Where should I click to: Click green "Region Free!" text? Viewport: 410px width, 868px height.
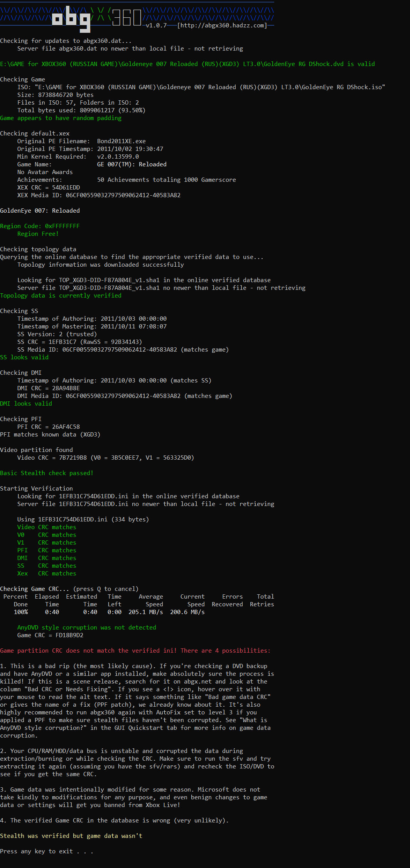pos(38,234)
